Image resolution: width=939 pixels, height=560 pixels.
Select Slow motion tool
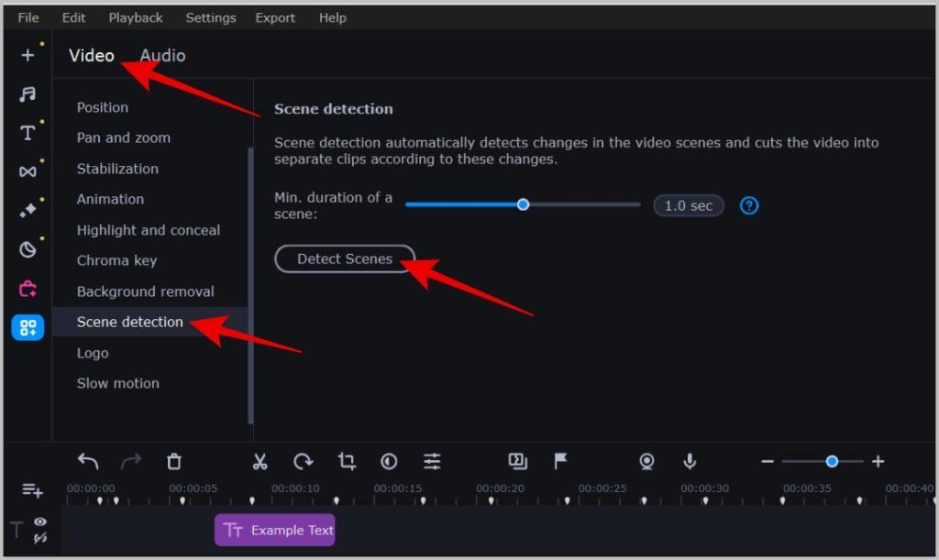pyautogui.click(x=118, y=383)
